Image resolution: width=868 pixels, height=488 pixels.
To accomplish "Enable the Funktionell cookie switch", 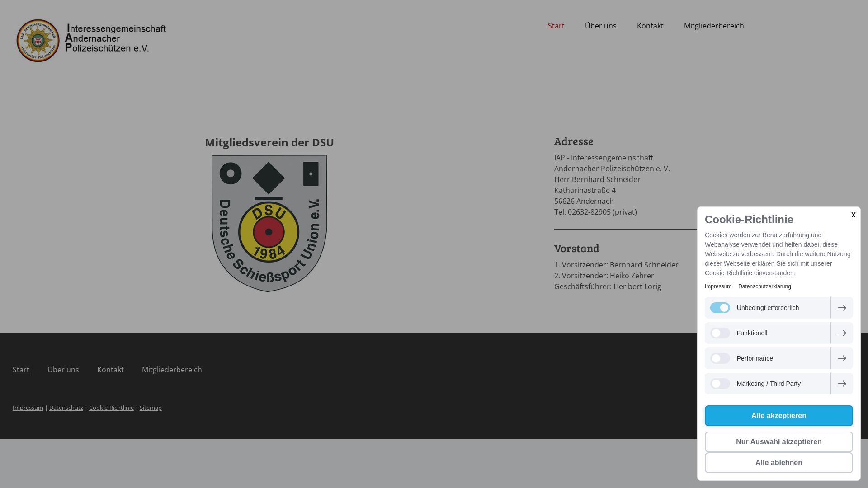I will [720, 333].
